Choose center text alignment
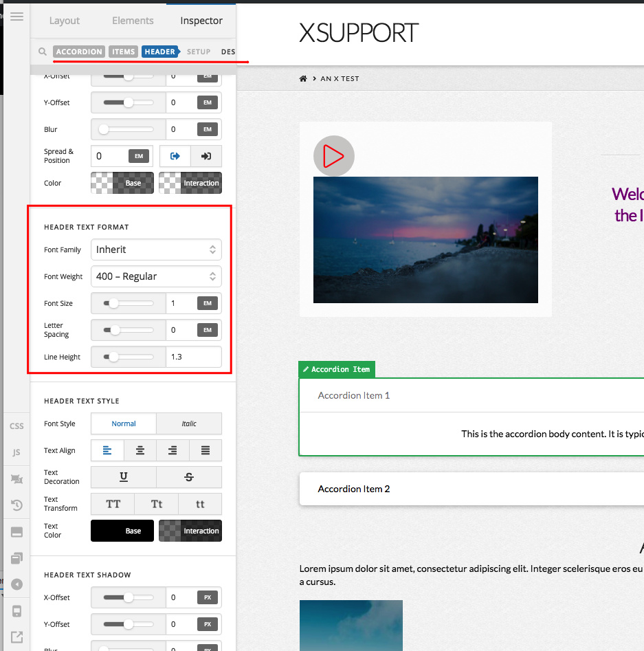 coord(140,450)
